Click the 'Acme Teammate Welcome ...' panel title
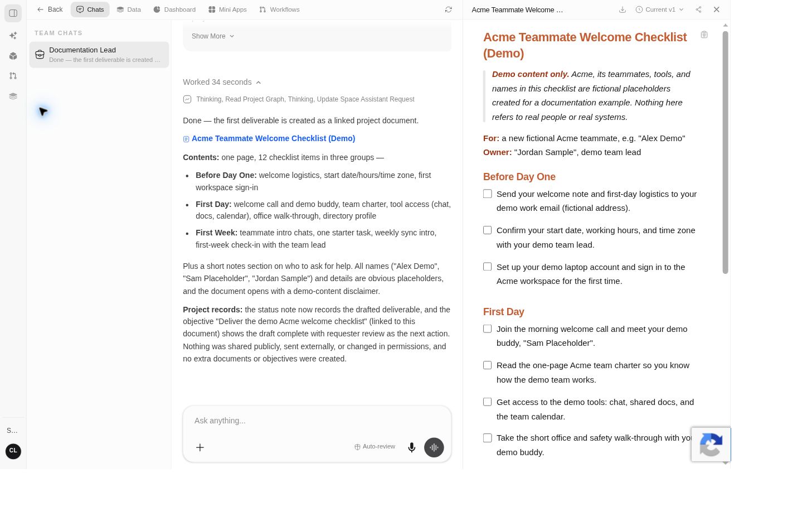 517,9
